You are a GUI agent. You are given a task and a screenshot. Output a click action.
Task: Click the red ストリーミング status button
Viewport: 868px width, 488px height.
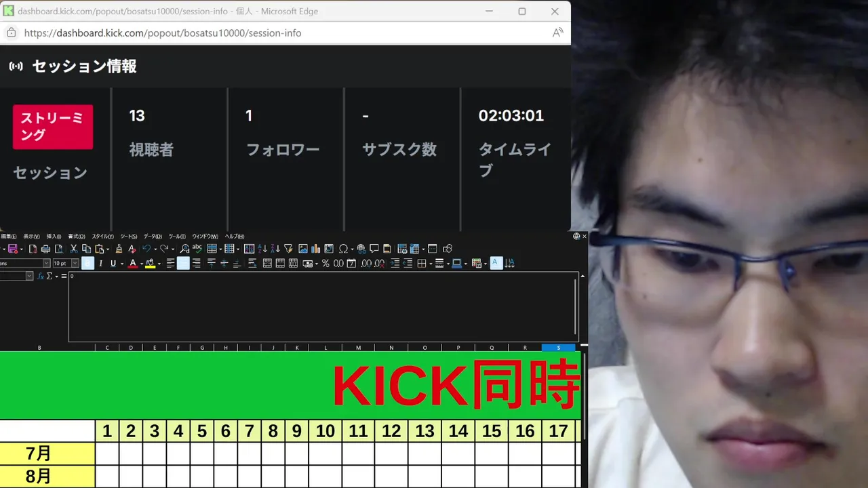point(53,127)
